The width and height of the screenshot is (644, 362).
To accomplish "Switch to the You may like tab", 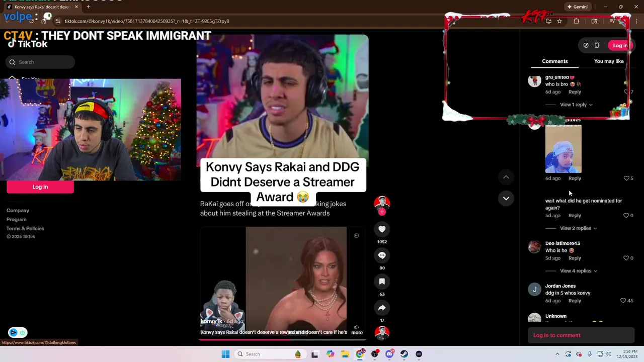I will [x=609, y=61].
